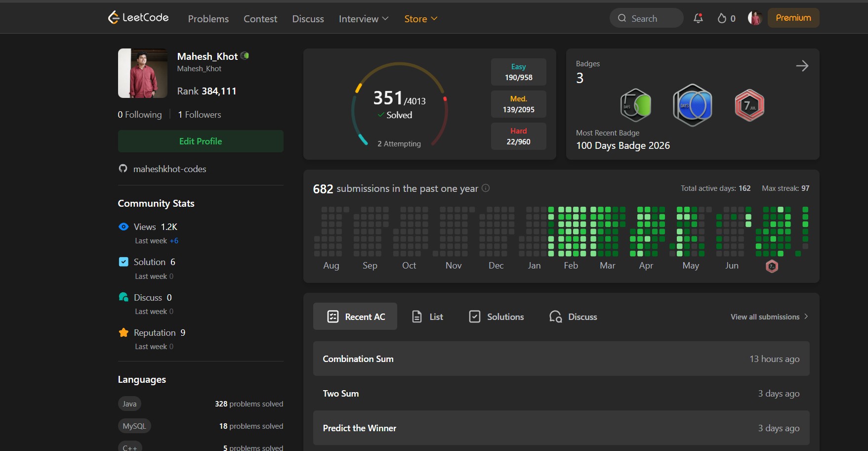Switch to the Discuss tab
868x451 pixels.
(x=573, y=316)
